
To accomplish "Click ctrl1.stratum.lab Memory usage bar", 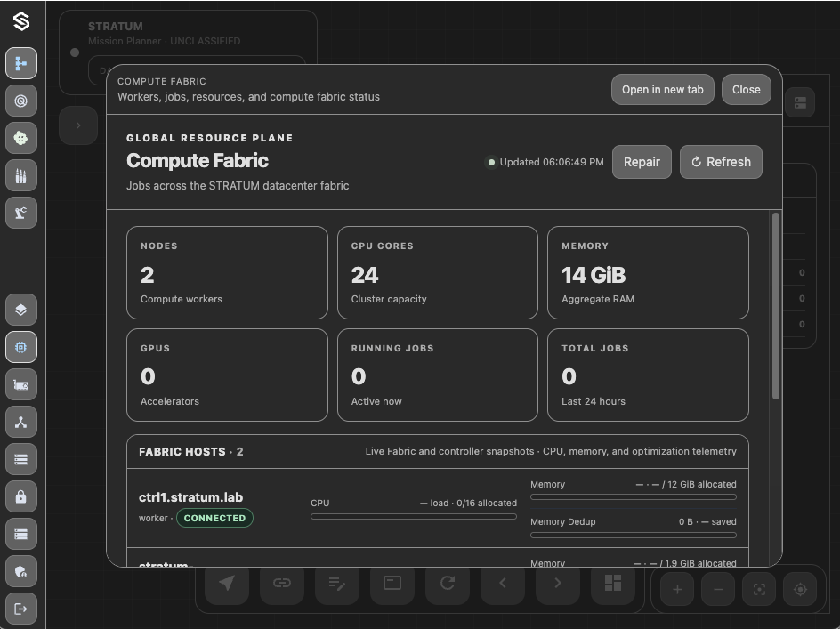I will tap(634, 497).
